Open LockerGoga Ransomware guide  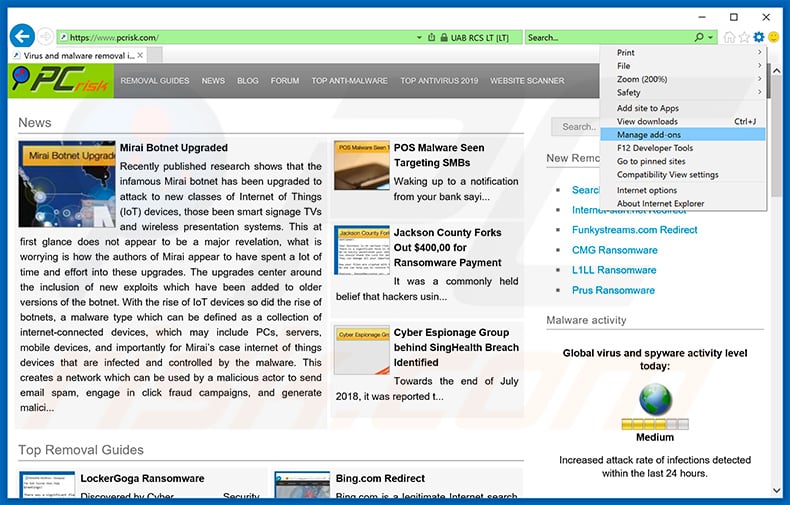tap(142, 478)
